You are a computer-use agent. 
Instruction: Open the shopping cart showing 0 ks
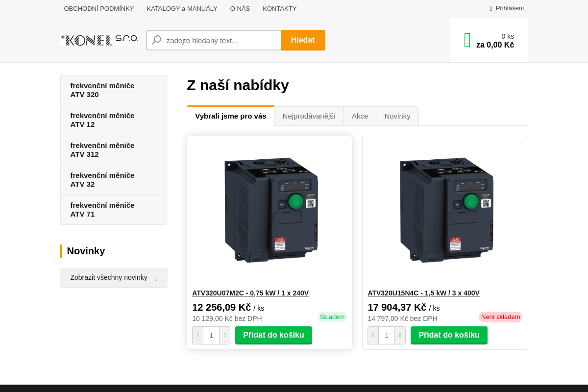(x=489, y=40)
